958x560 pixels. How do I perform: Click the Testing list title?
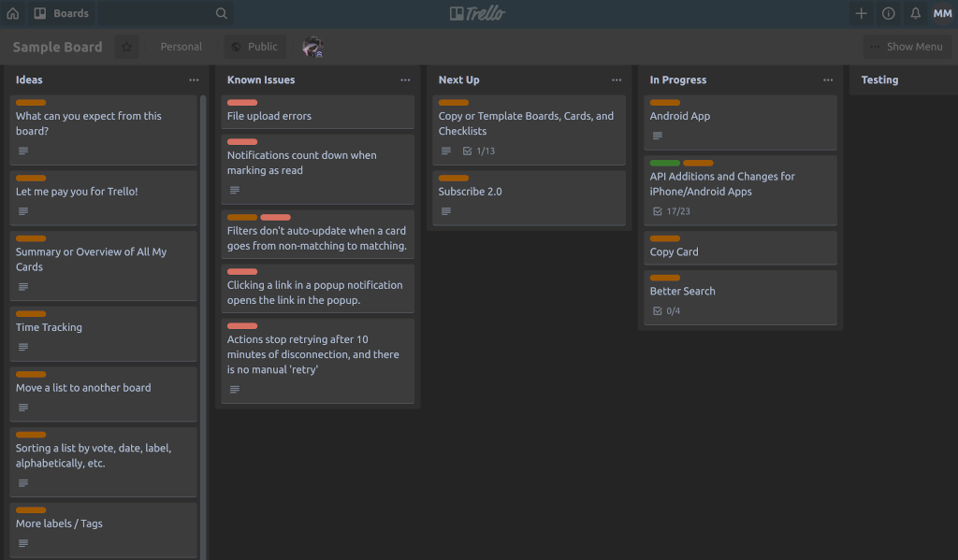click(x=879, y=80)
